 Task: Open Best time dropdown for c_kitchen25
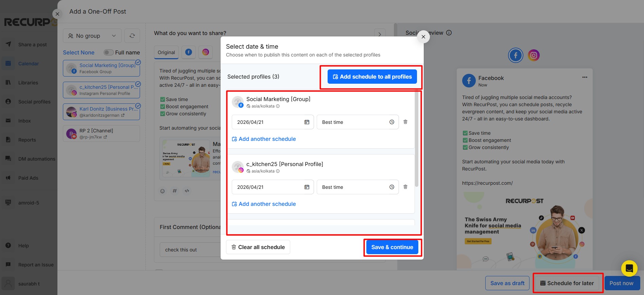[358, 187]
